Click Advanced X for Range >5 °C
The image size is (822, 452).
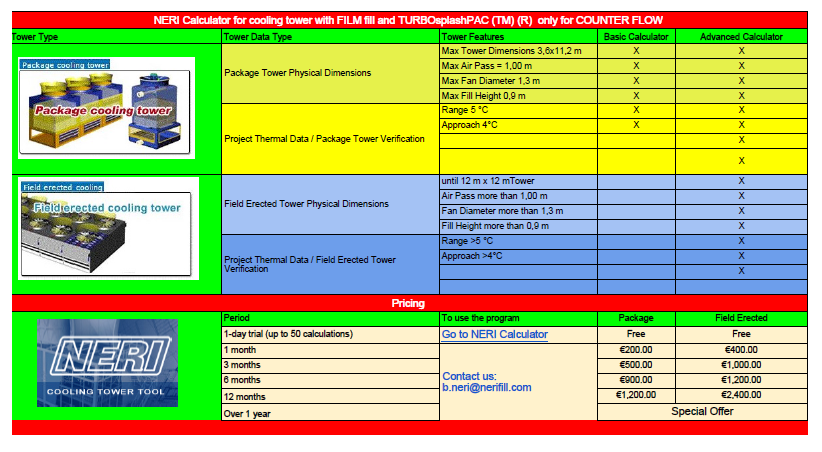[x=741, y=242]
